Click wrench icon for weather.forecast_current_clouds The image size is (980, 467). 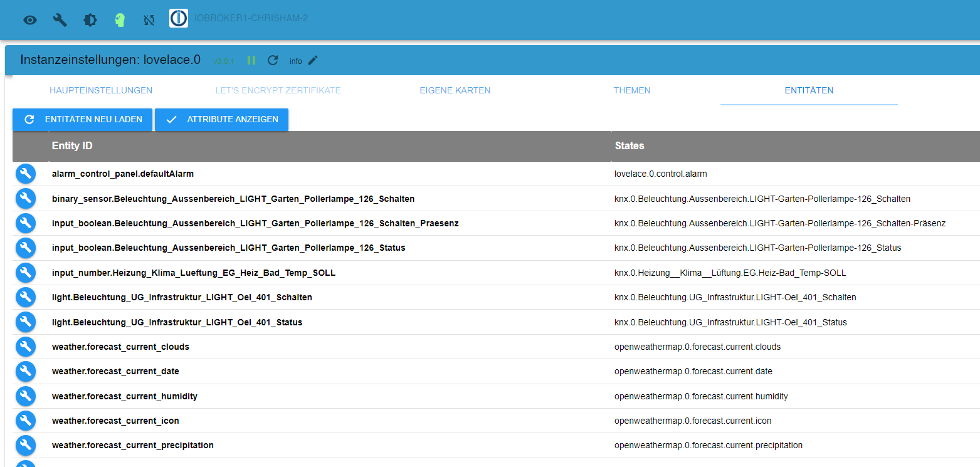click(26, 347)
